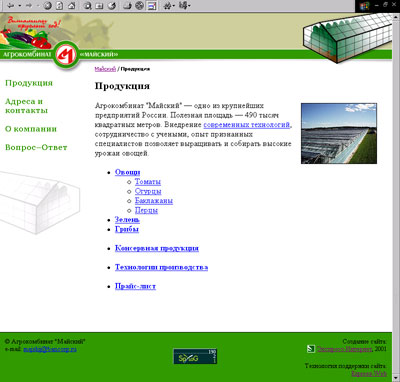Screen dimensions: 400x382
Task: Click the SpyLOG counter banner
Action: coord(195,356)
